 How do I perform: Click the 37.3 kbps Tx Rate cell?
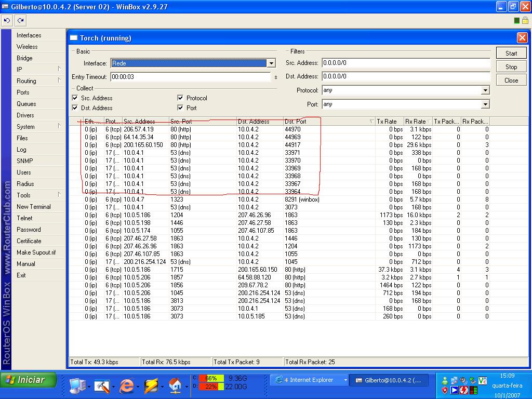click(391, 270)
